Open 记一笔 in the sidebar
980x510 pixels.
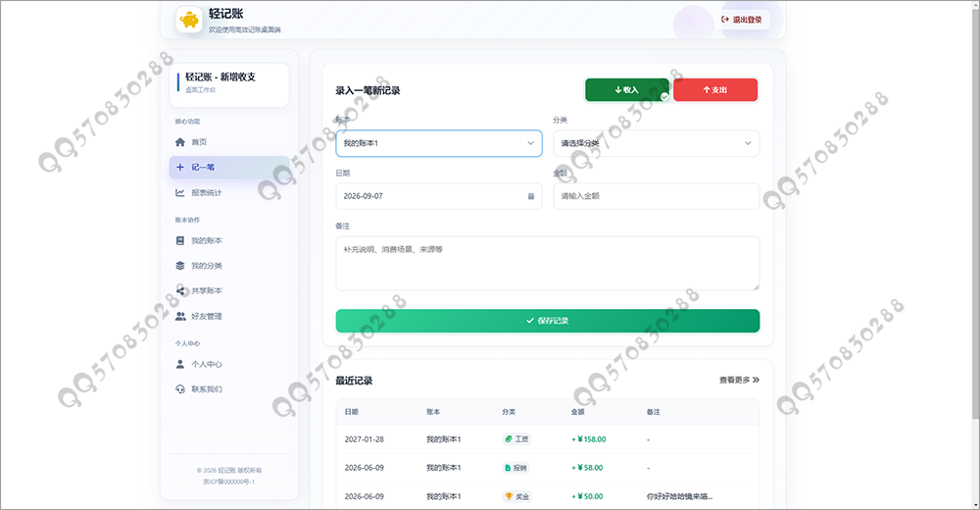click(228, 167)
